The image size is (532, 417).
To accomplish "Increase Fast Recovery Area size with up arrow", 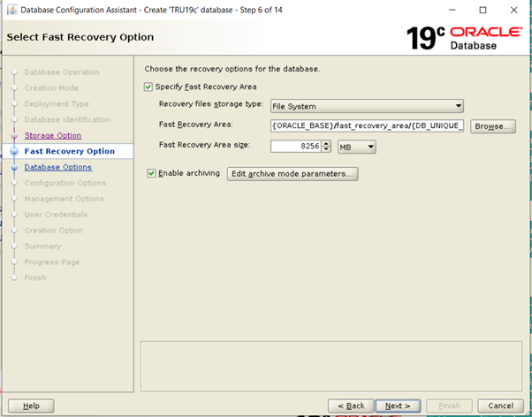I will [327, 143].
